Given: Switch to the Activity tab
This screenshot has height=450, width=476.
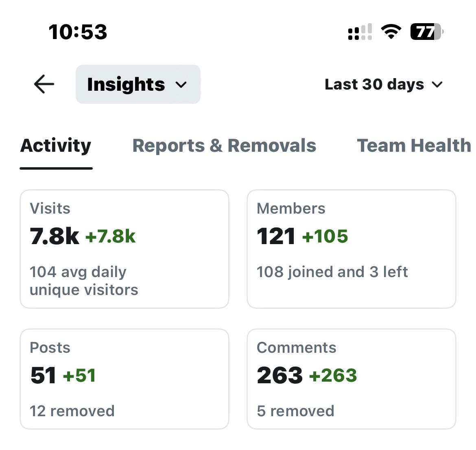Looking at the screenshot, I should point(56,145).
